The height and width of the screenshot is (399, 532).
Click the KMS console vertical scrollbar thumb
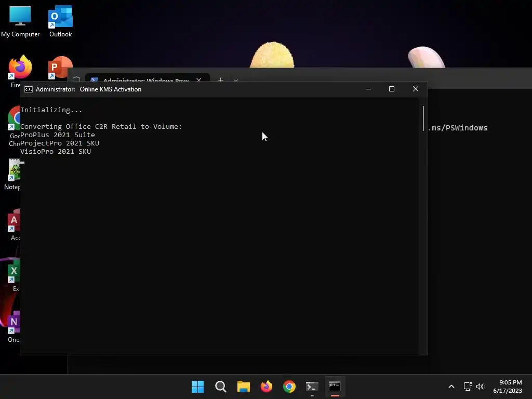pyautogui.click(x=423, y=118)
